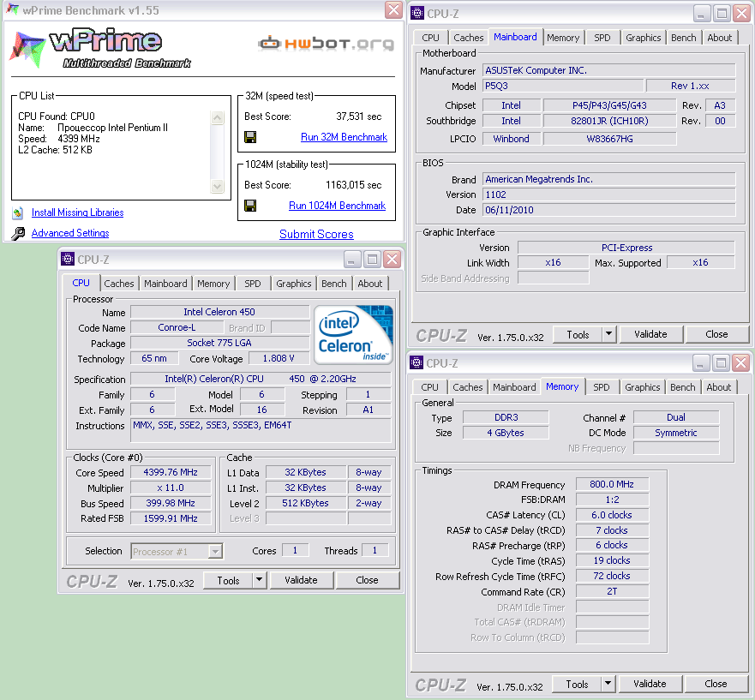Open About tab in Mainboard window

tap(719, 38)
